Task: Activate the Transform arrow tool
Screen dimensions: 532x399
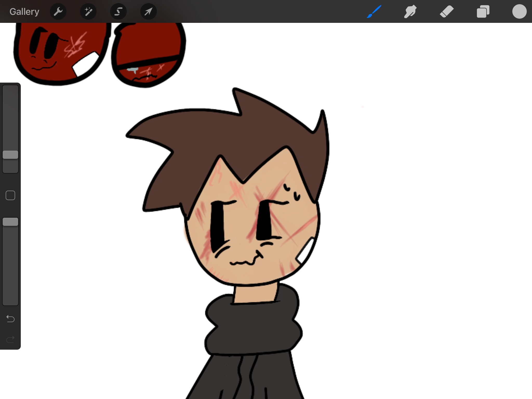Action: [148, 12]
